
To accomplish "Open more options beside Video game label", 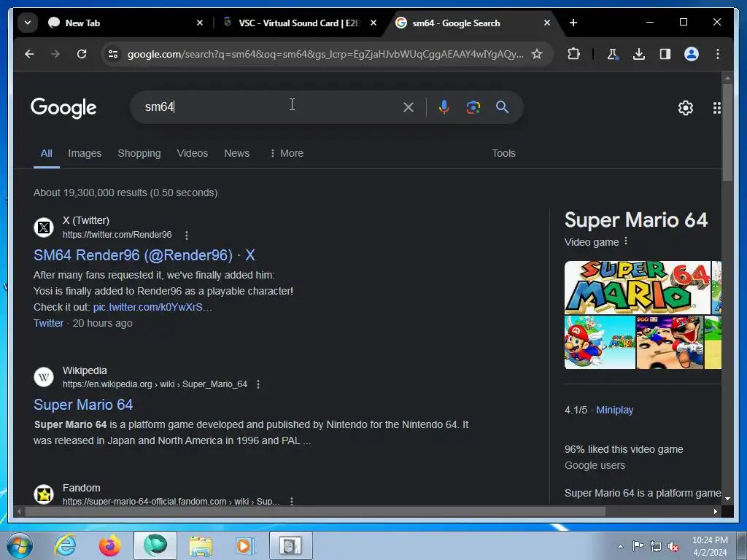I will point(626,241).
